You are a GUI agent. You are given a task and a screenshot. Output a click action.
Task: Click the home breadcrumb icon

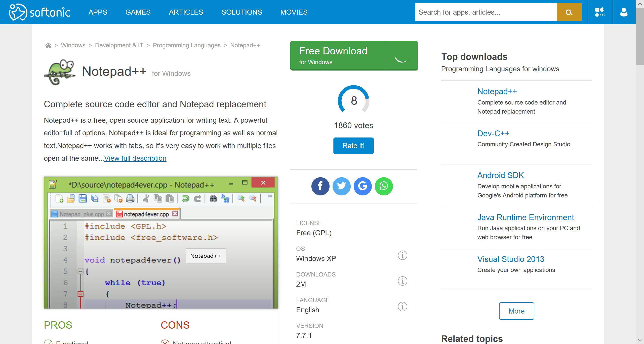(x=48, y=45)
